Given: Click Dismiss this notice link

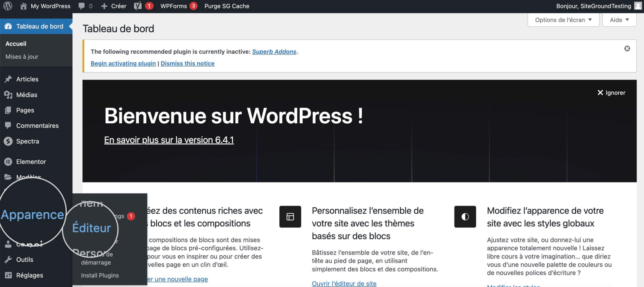Looking at the screenshot, I should click(x=187, y=63).
